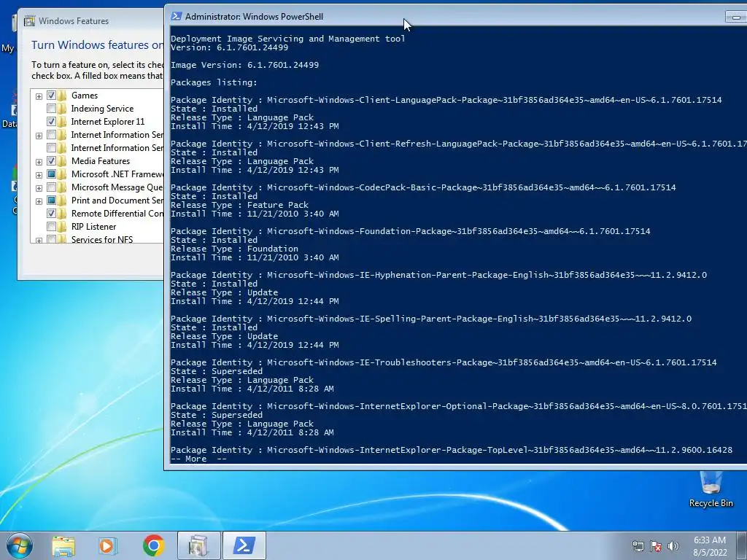This screenshot has width=747, height=560.
Task: Click the RIP Listener folder icon
Action: [62, 227]
